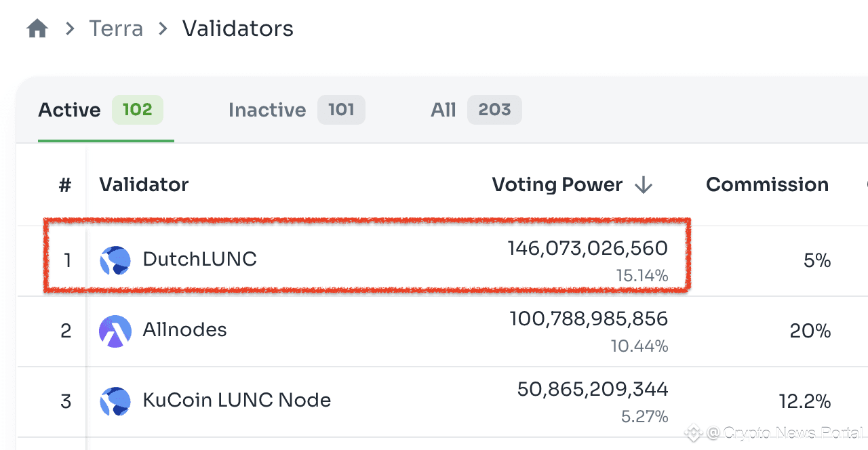Click the Validators breadcrumb label

pos(237,28)
